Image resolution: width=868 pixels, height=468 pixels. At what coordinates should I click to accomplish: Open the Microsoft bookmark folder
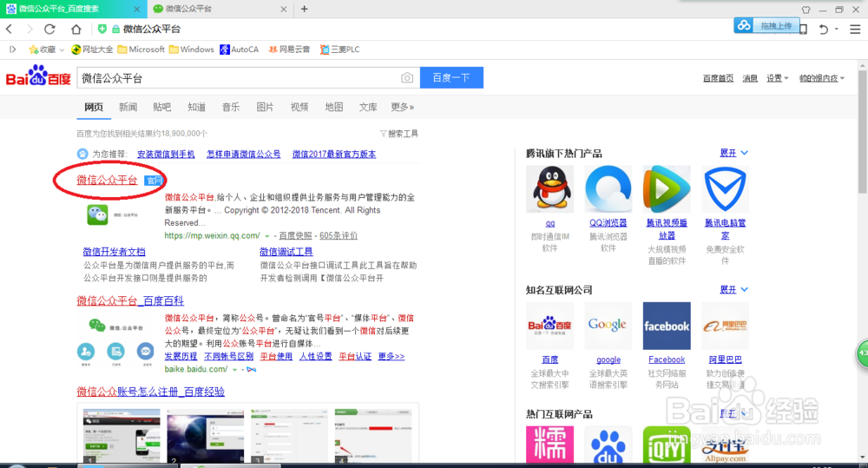point(141,49)
